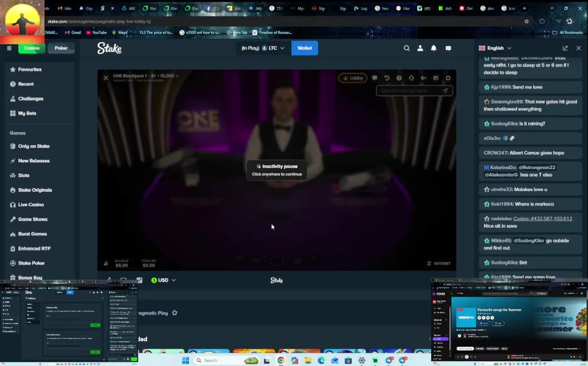The image size is (588, 366).
Task: Open the hamburger sidebar menu
Action: point(9,48)
